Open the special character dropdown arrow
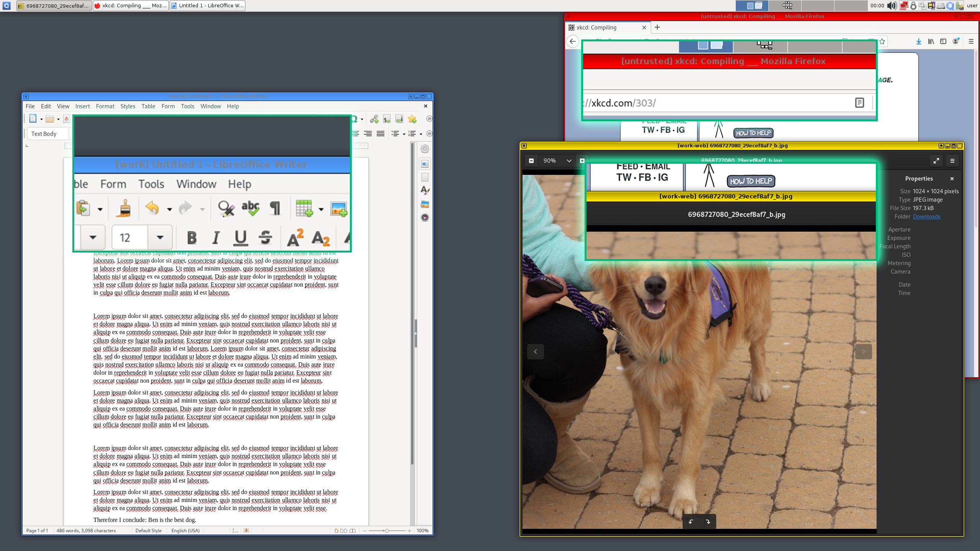Screen dimensions: 980x551 tap(362, 119)
